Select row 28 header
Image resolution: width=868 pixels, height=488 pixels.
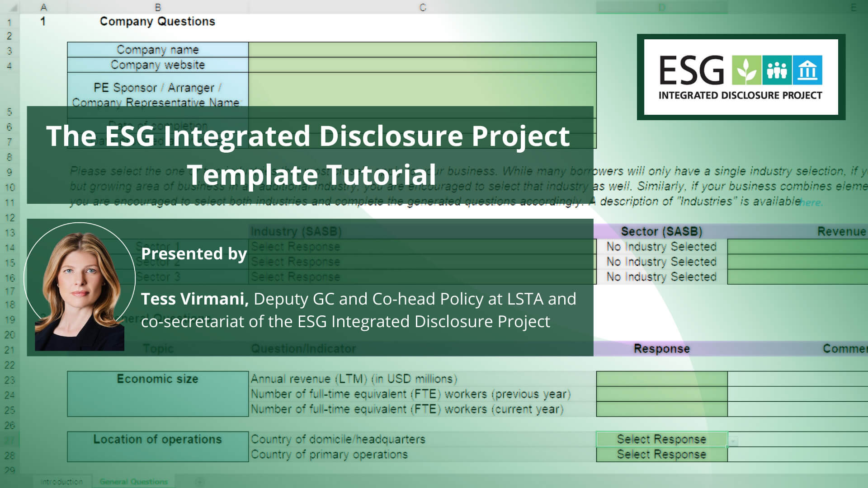(9, 455)
